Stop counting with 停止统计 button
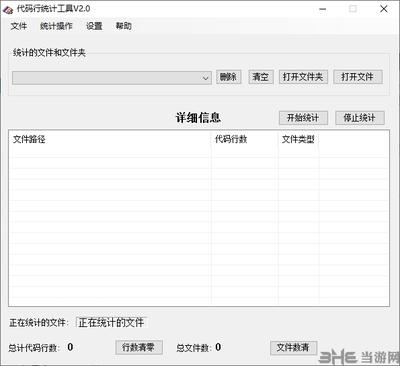Image resolution: width=400 pixels, height=366 pixels. click(x=359, y=118)
